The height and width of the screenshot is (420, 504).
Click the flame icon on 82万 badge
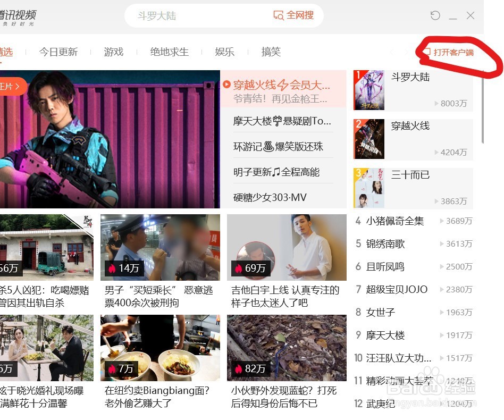[x=238, y=368]
